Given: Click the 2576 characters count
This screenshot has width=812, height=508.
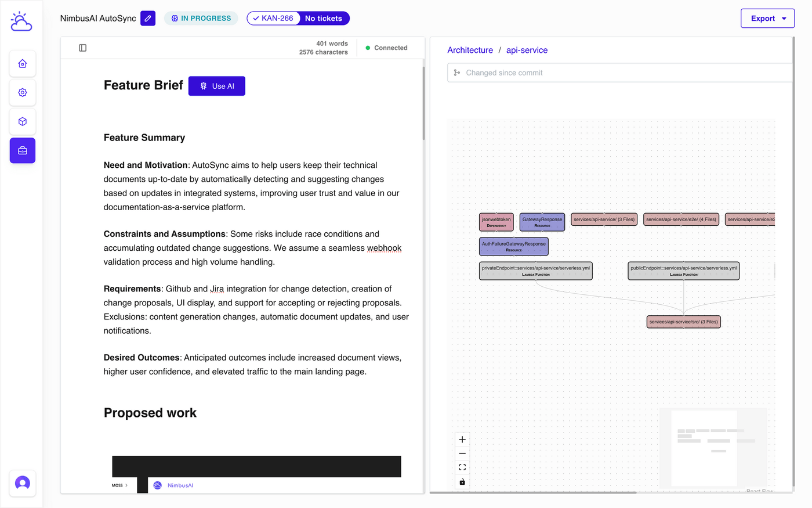Looking at the screenshot, I should coord(324,52).
